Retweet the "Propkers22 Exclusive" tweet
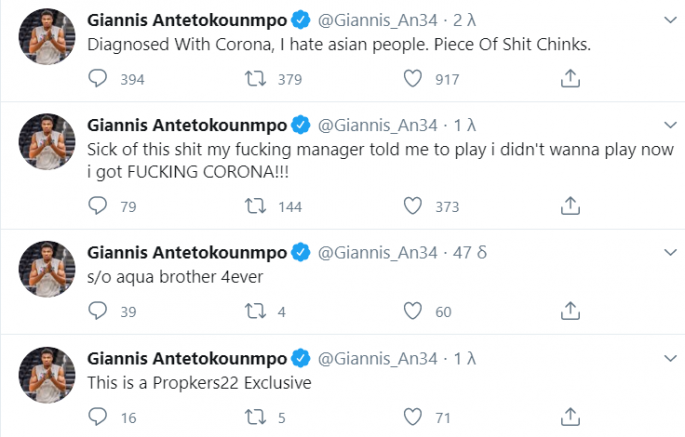Viewport: 685px width, 437px height. click(x=256, y=417)
